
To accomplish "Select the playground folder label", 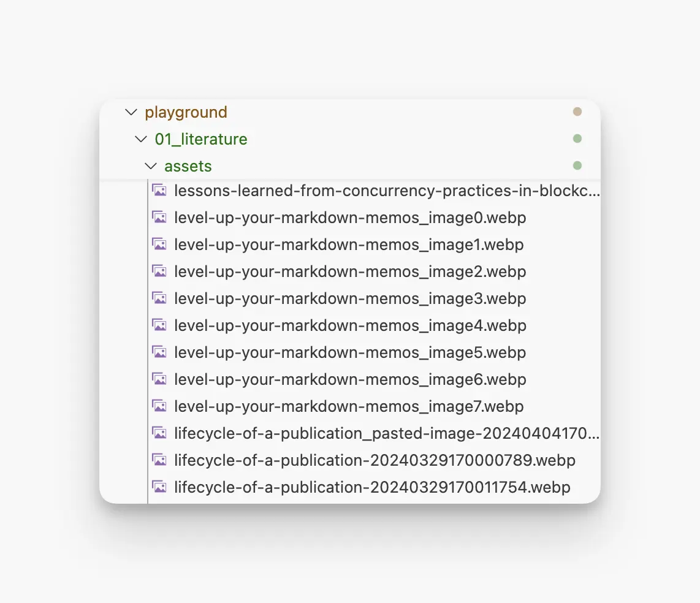I will 186,113.
